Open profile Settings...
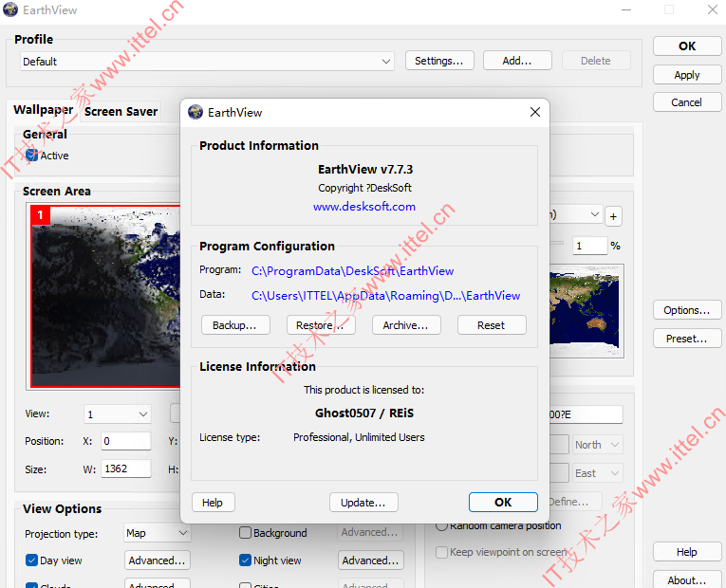 [x=439, y=61]
